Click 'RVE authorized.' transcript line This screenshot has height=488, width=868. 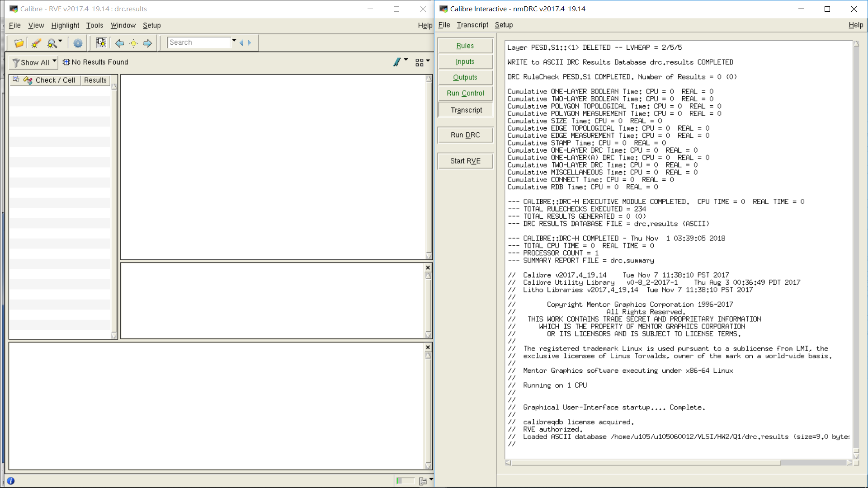click(x=552, y=429)
